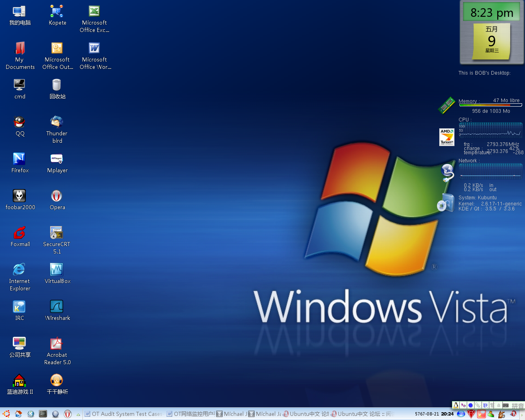Open the Mplayer desktop icon
The image size is (525, 420).
point(57,163)
